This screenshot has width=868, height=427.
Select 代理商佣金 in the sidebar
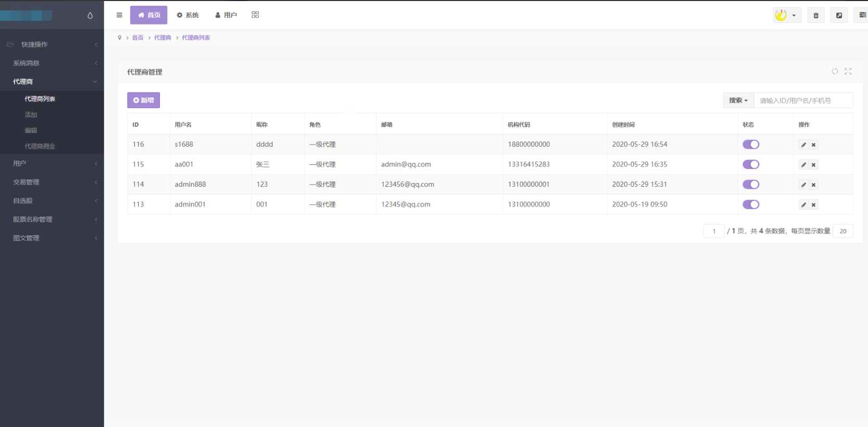coord(40,146)
